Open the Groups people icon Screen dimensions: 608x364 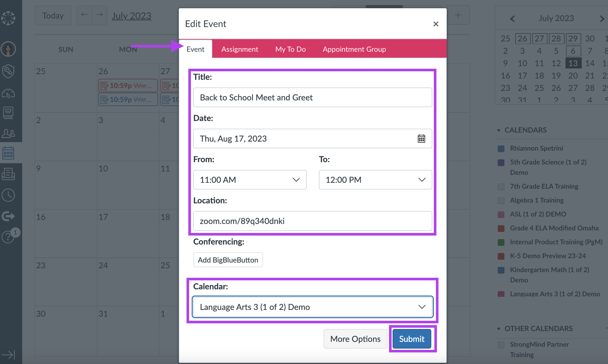[8, 133]
